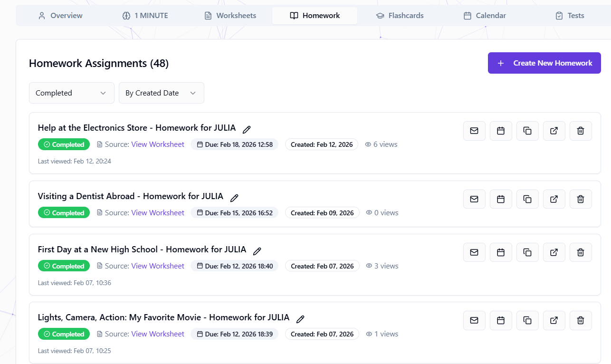Click the 3 views counter
611x364 pixels.
click(x=382, y=266)
